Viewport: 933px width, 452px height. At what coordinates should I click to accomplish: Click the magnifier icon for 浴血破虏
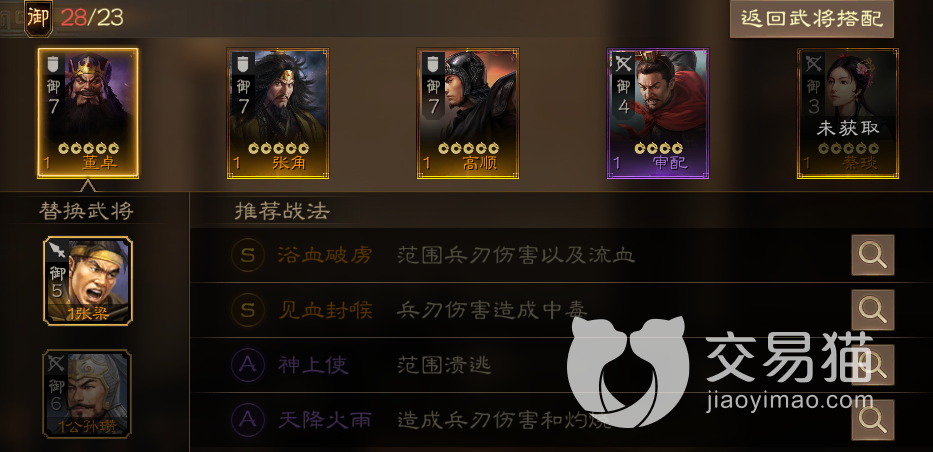point(872,255)
